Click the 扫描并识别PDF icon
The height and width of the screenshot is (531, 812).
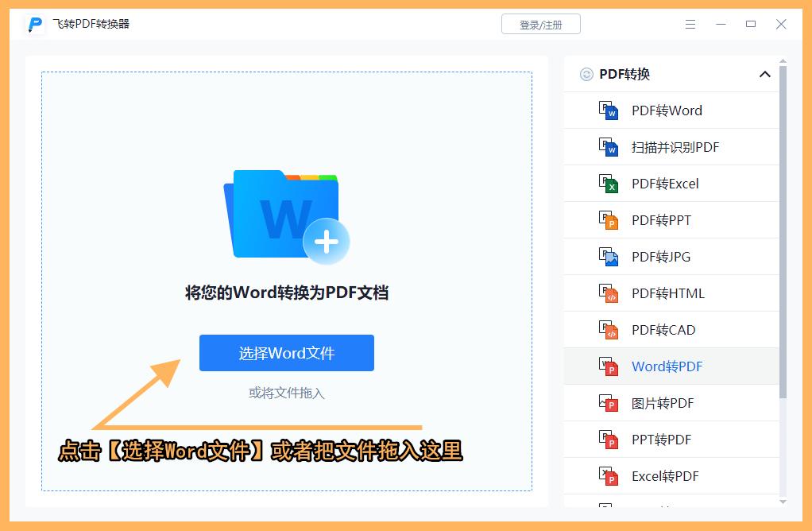click(609, 147)
